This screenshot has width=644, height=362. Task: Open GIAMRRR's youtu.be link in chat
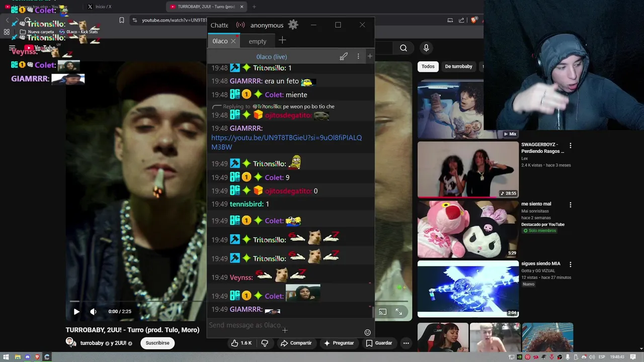pyautogui.click(x=286, y=142)
